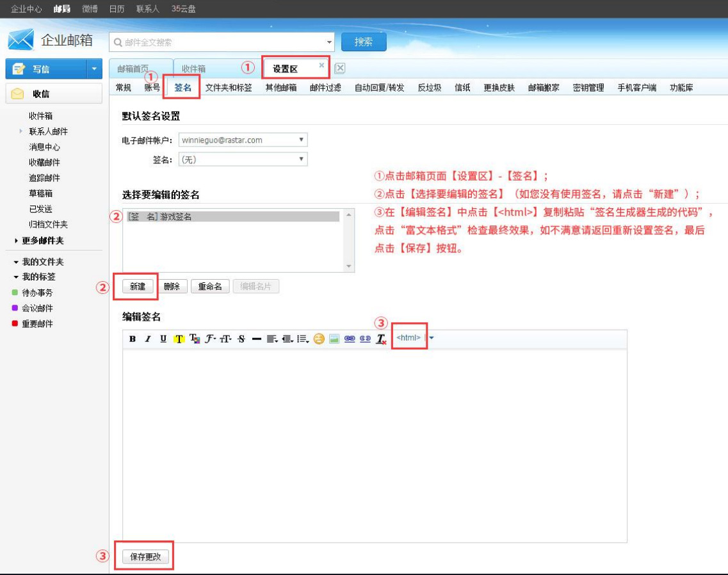Click the 保存更改 button
Image resolution: width=728 pixels, height=575 pixels.
(145, 557)
